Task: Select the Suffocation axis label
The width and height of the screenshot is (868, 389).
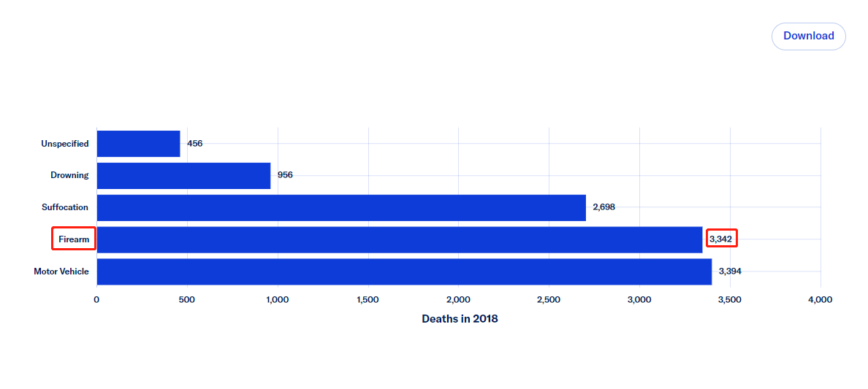Action: click(x=65, y=207)
